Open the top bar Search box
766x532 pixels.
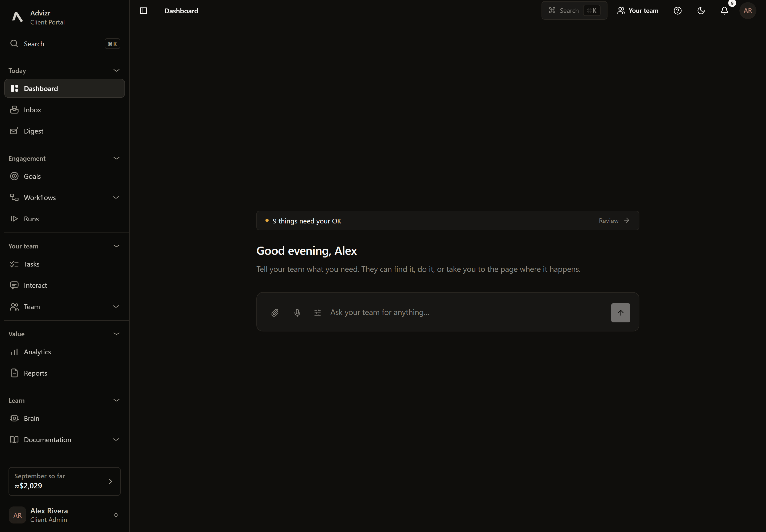pos(574,11)
